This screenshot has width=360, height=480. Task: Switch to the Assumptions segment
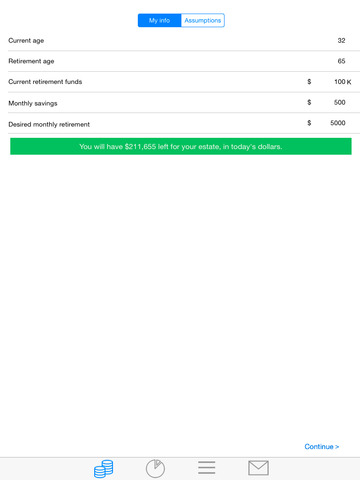pyautogui.click(x=203, y=20)
